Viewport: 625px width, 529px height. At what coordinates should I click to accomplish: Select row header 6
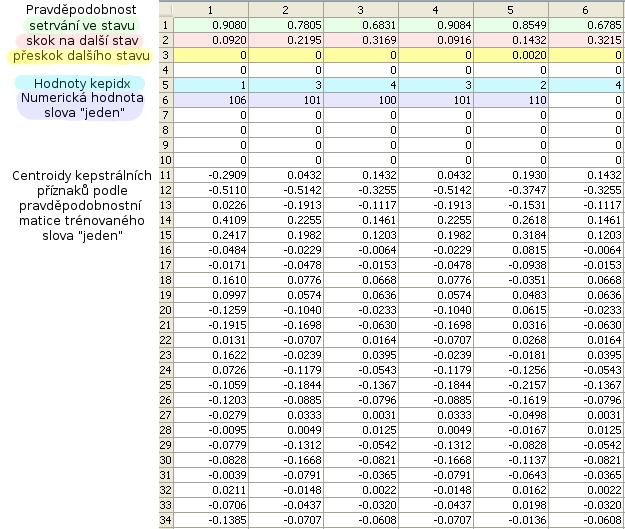166,100
